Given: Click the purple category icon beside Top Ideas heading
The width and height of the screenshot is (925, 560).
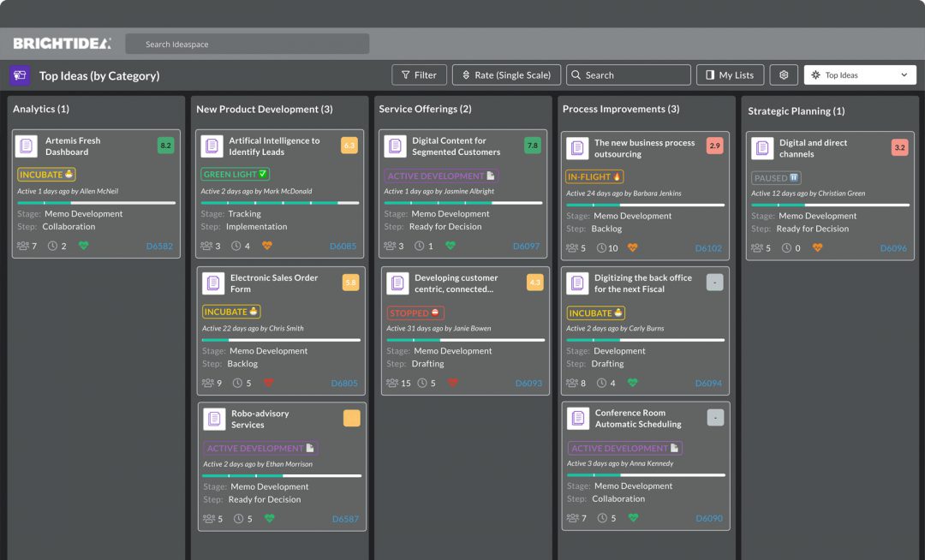Looking at the screenshot, I should pyautogui.click(x=18, y=75).
